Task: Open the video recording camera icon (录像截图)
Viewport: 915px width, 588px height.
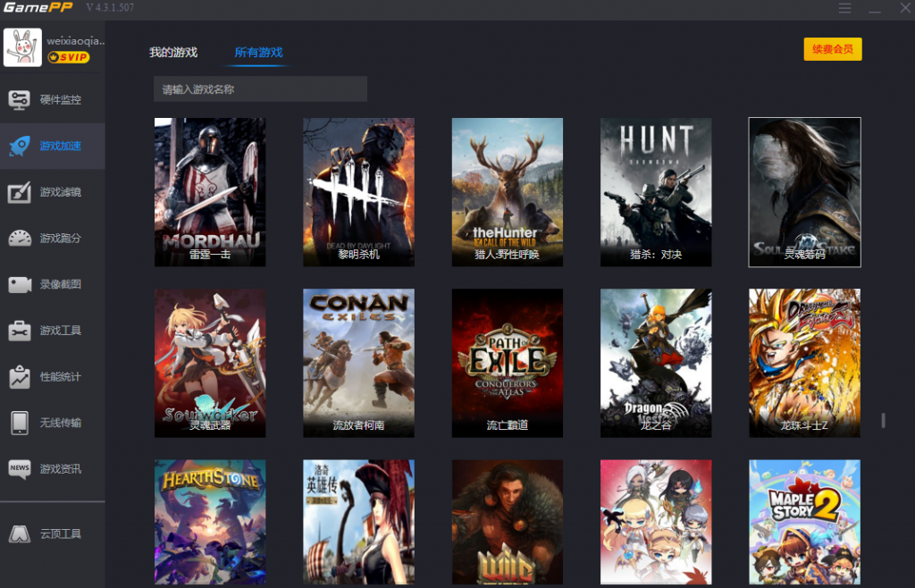Action: [20, 285]
